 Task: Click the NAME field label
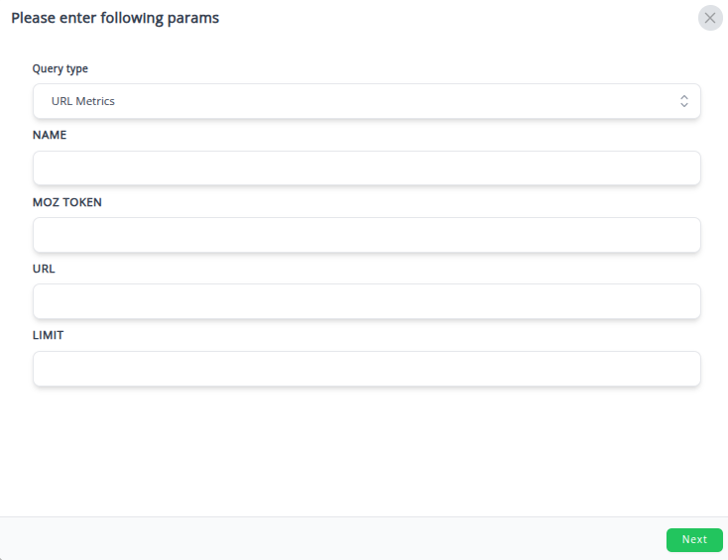point(50,135)
